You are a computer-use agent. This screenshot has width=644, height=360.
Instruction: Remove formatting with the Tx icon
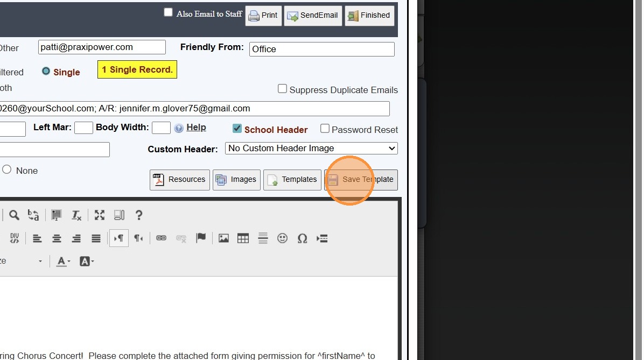76,215
